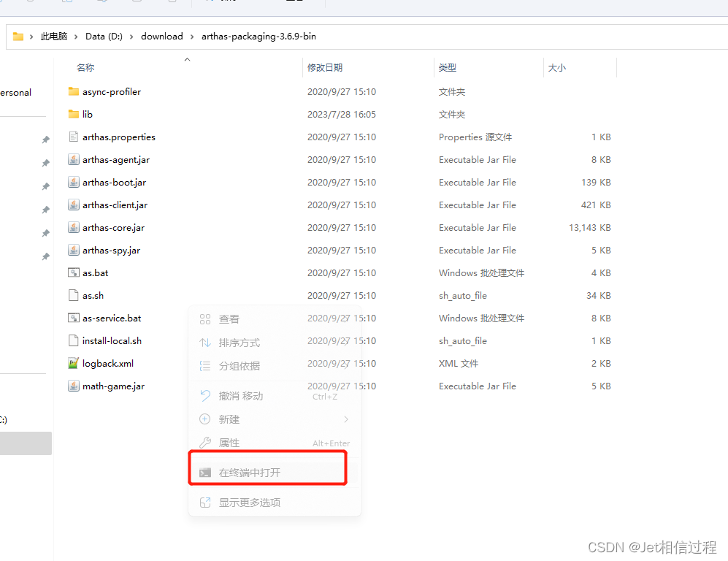Choose 新建 from context menu
Screen dimensions: 728x561
(x=275, y=419)
